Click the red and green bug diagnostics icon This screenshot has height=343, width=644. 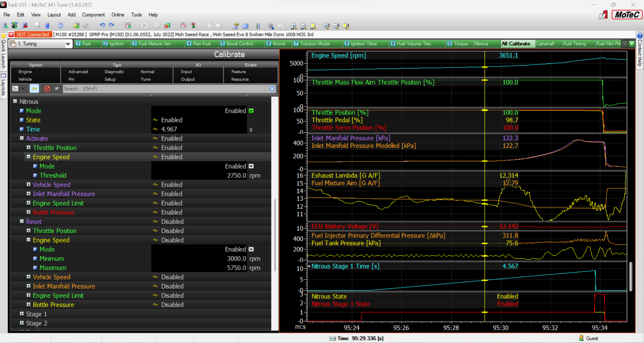[x=193, y=26]
